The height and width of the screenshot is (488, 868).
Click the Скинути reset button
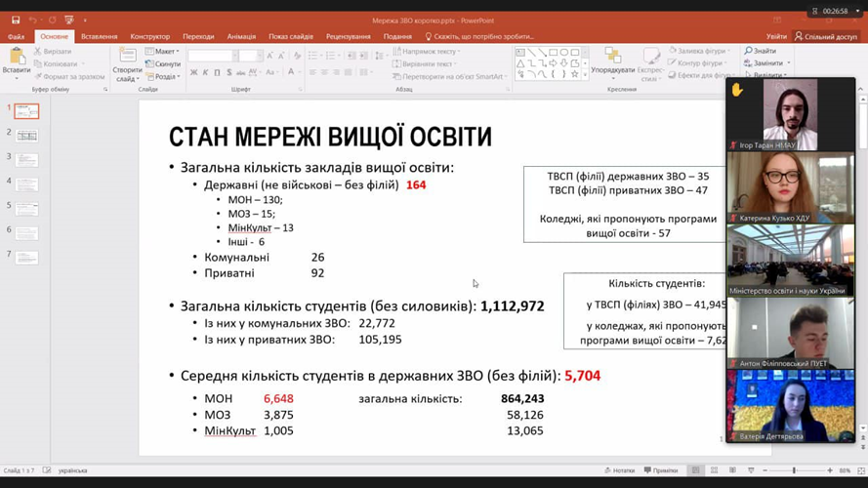click(x=163, y=63)
